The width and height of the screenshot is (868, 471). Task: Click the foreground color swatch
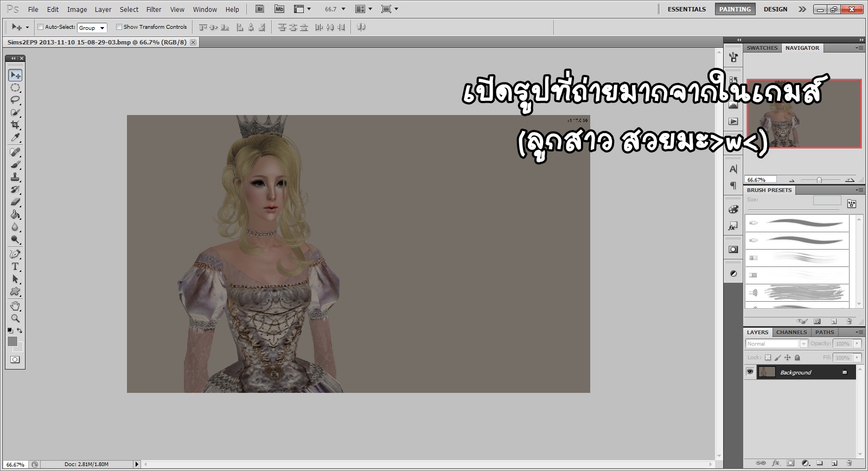coord(12,341)
